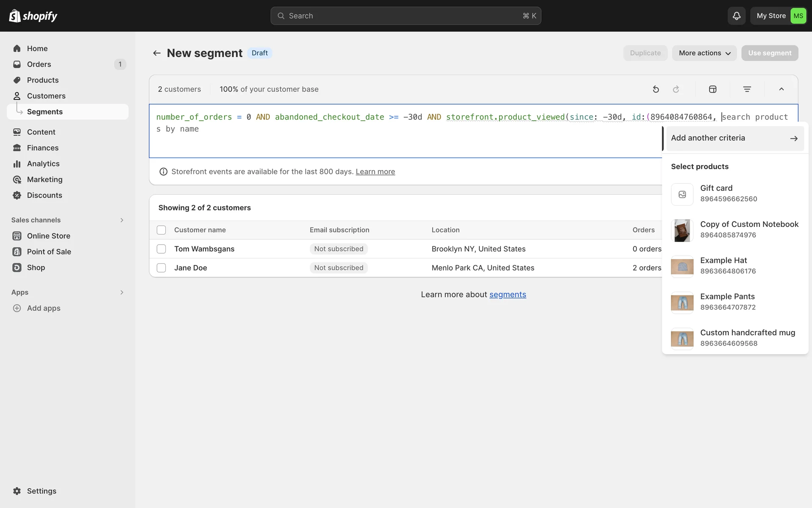
Task: Tick the Jane Doe row checkbox
Action: [161, 268]
